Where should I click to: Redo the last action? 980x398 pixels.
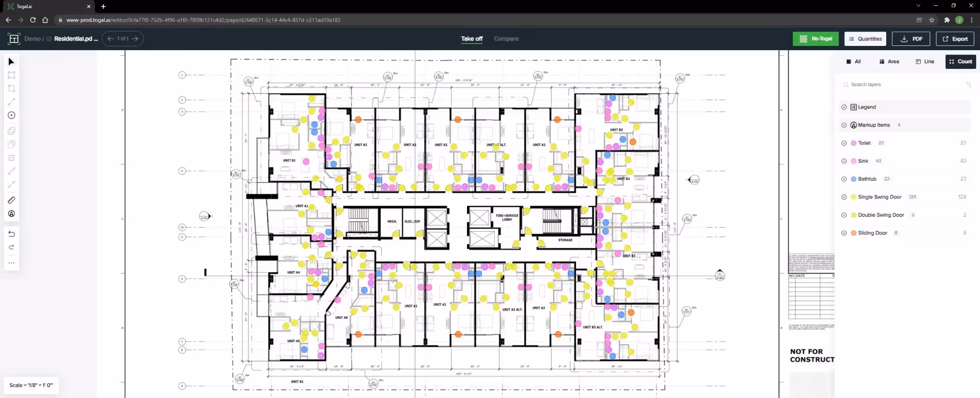click(11, 247)
